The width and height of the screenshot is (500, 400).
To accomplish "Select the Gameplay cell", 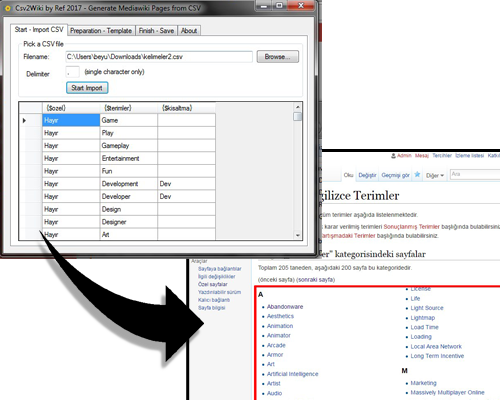I will 129,146.
